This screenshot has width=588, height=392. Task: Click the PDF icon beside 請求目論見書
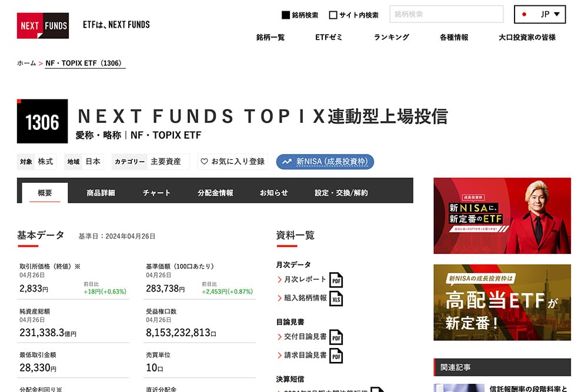(x=336, y=356)
